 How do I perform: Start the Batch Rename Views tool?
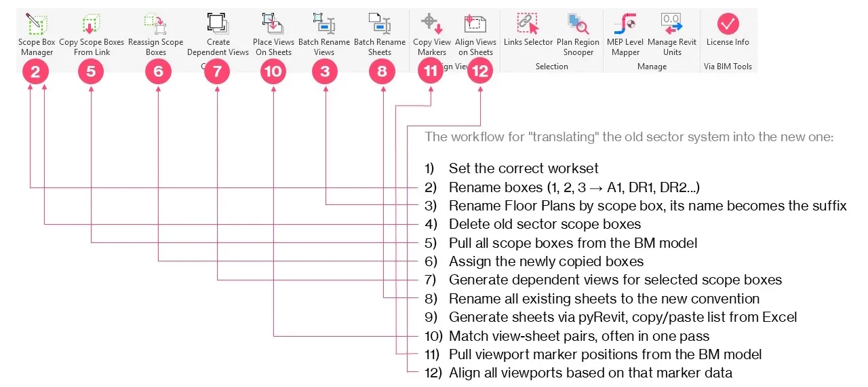tap(324, 35)
